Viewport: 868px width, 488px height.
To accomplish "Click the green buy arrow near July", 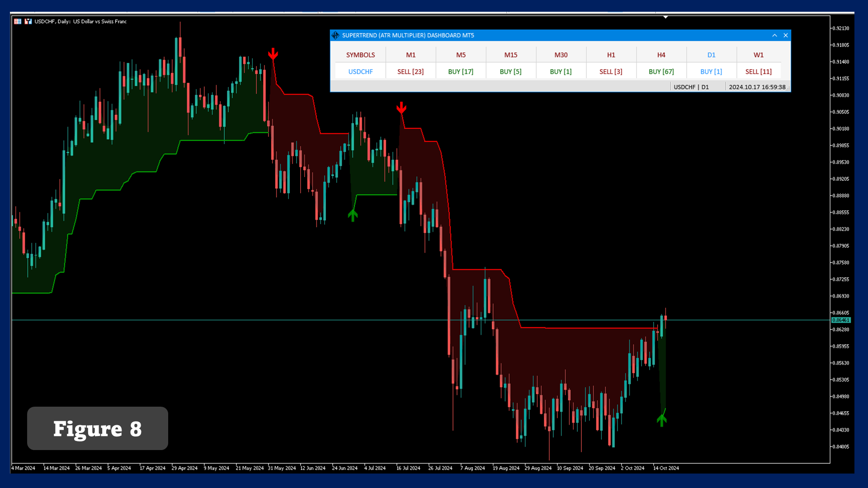I will 353,215.
